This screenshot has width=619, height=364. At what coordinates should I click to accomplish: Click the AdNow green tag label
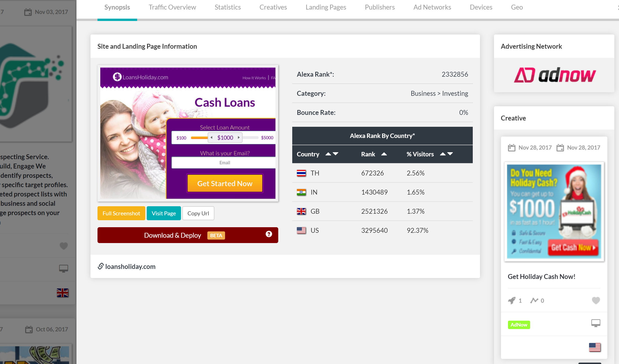(519, 325)
